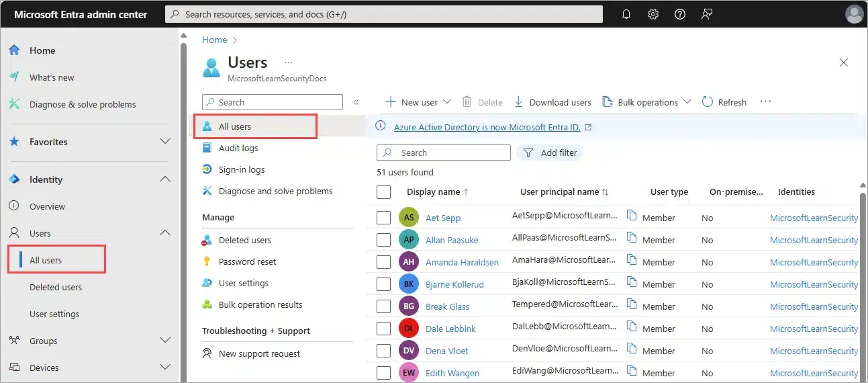Open the ellipsis next to Users title

point(289,62)
